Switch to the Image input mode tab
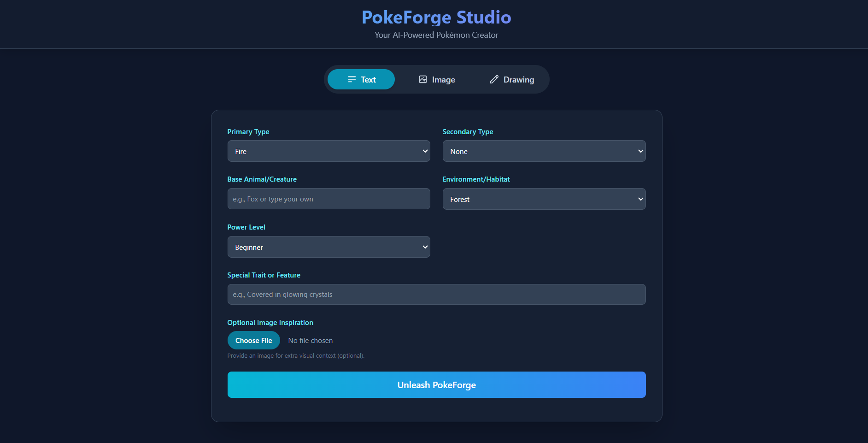 click(436, 79)
